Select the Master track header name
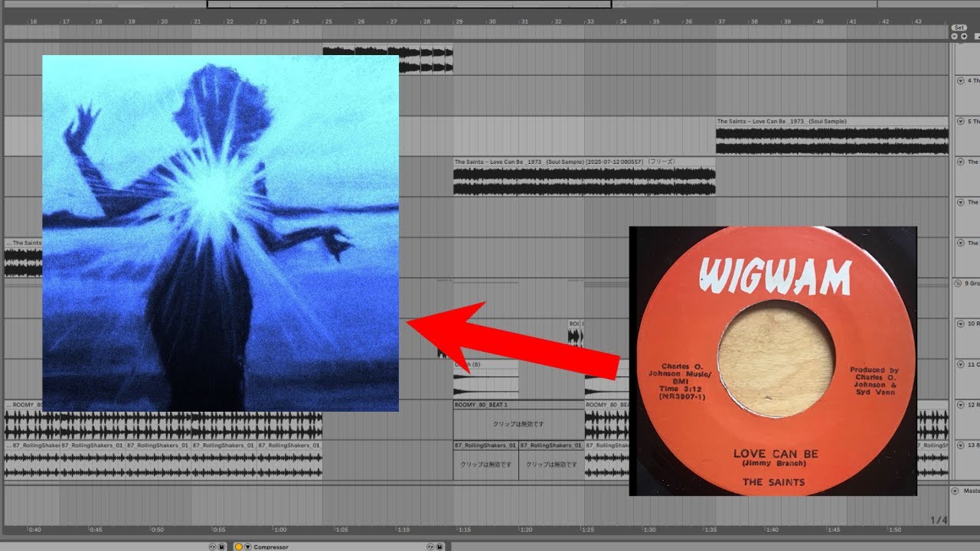The height and width of the screenshot is (551, 980). (x=970, y=491)
